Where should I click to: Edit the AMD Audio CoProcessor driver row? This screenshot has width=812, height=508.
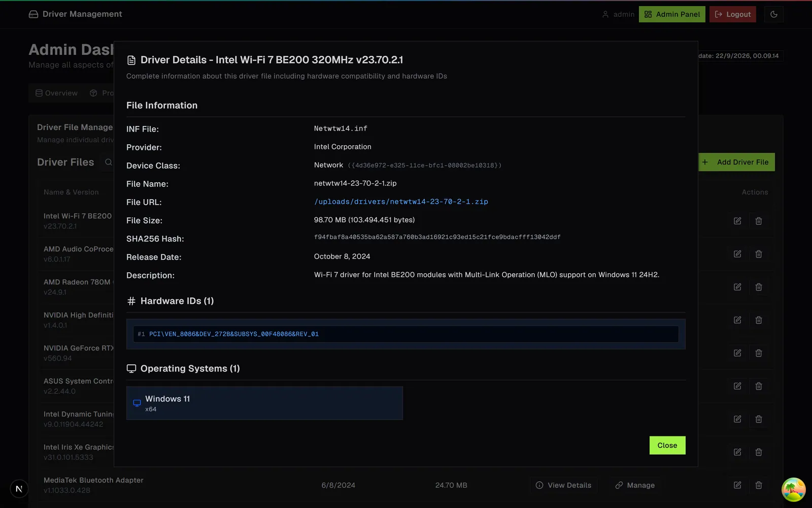click(x=737, y=254)
